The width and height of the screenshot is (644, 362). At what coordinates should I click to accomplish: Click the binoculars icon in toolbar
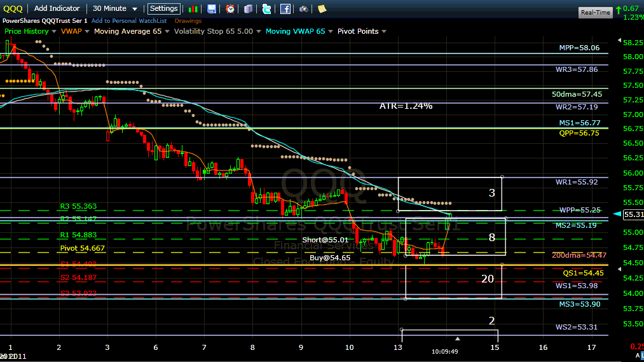coord(304,9)
